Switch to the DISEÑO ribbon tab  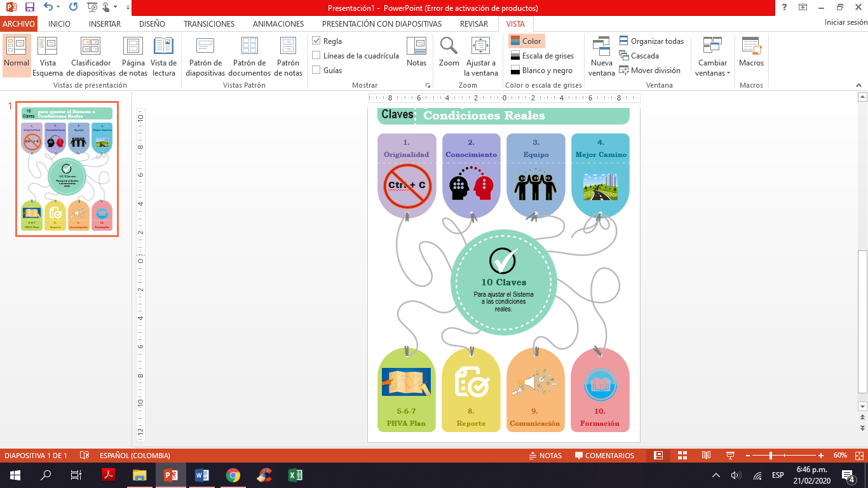(152, 24)
